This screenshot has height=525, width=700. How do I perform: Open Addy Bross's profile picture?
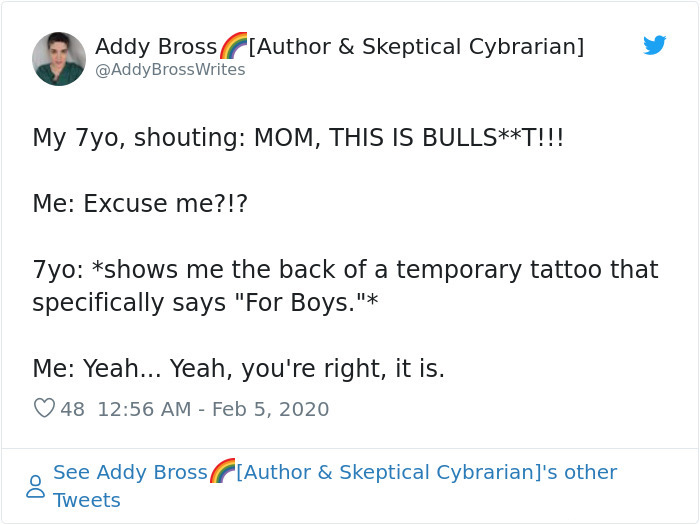tap(58, 58)
